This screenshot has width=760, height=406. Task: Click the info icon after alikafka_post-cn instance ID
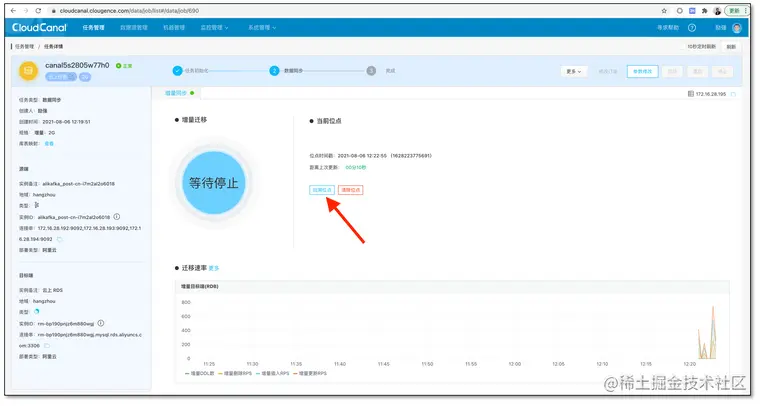point(116,217)
